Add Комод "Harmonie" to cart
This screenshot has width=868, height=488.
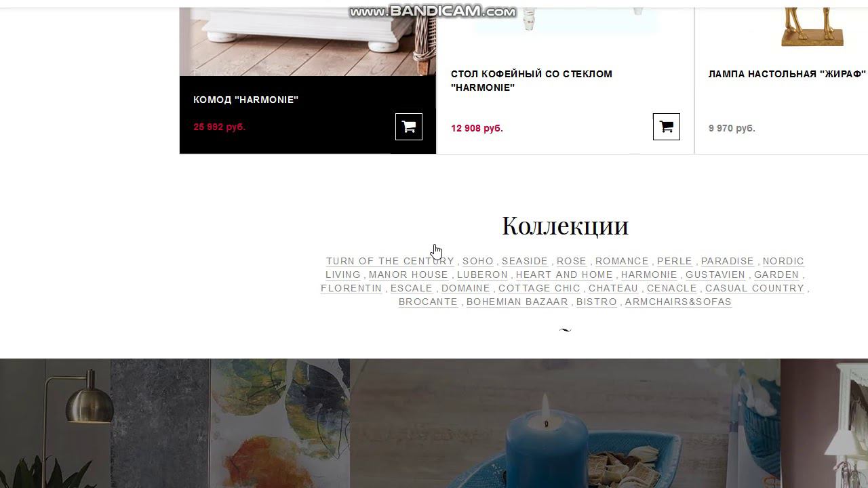tap(409, 127)
